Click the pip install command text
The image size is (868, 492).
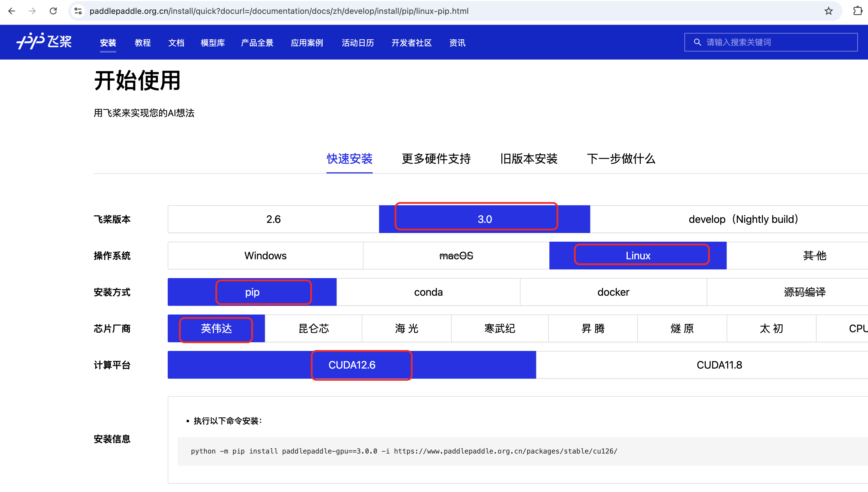coord(404,452)
